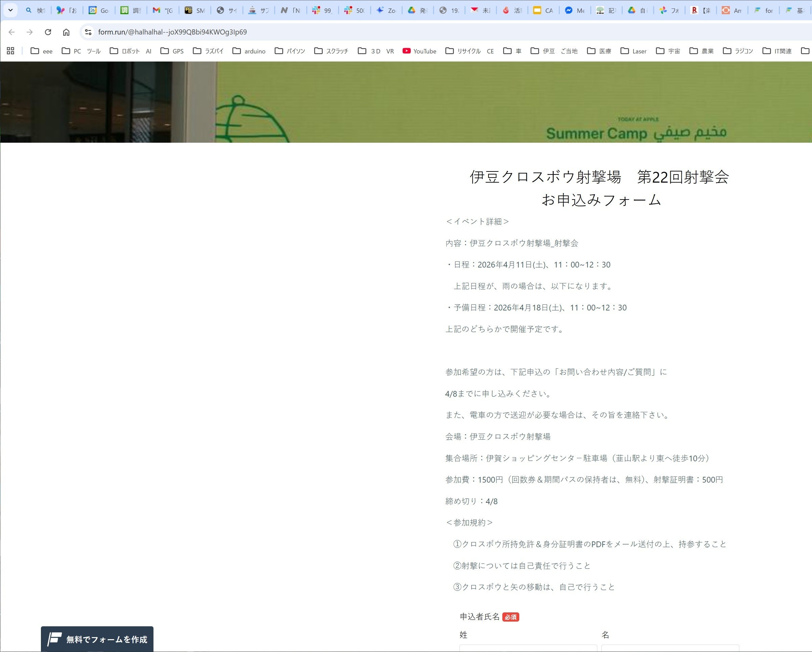Image resolution: width=812 pixels, height=652 pixels.
Task: Go back with the back arrow
Action: (x=12, y=32)
